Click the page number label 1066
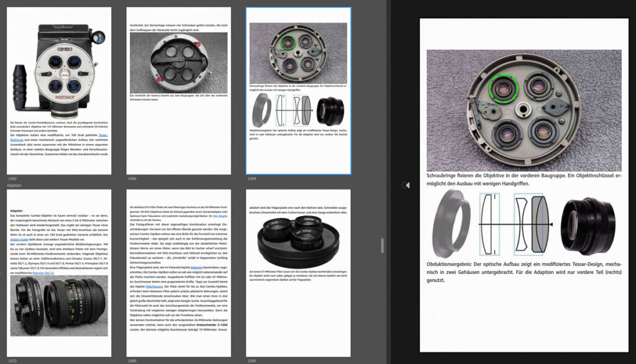Screen dimensions: 636x364 coord(132,178)
